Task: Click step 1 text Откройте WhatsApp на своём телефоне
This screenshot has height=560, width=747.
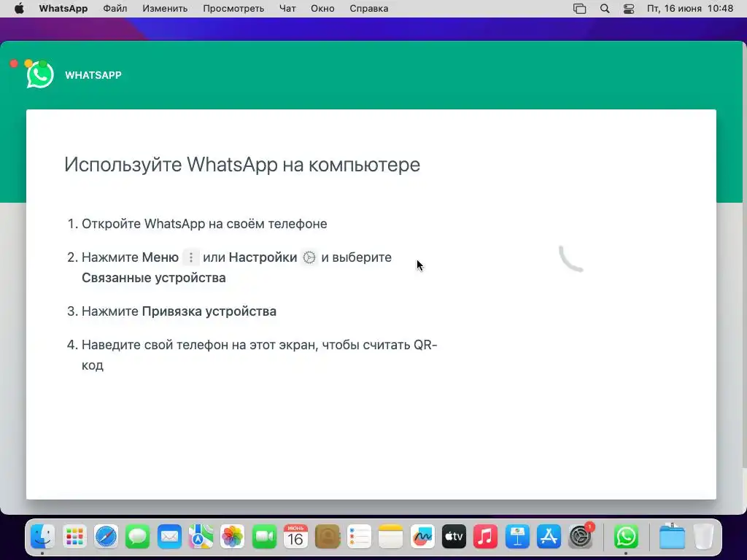Action: 204,224
